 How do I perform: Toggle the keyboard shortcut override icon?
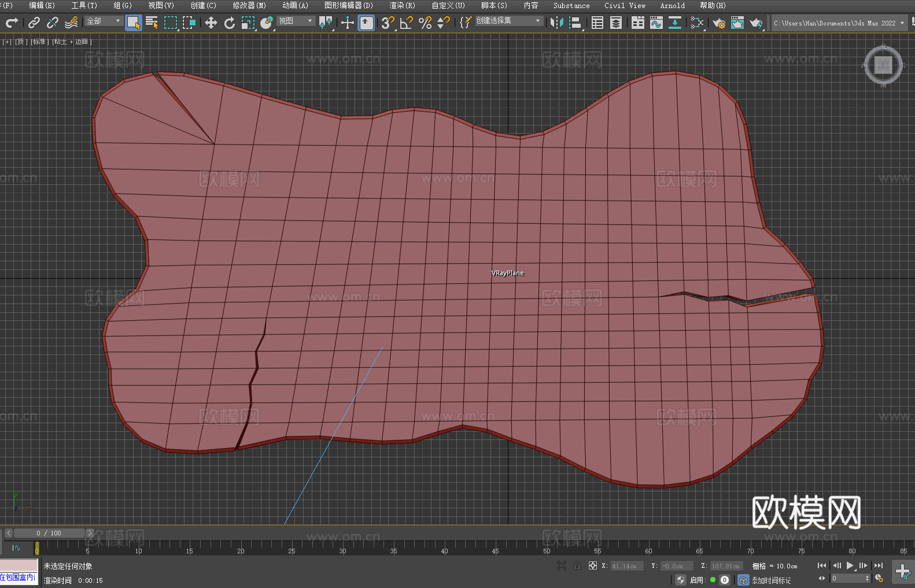(366, 23)
